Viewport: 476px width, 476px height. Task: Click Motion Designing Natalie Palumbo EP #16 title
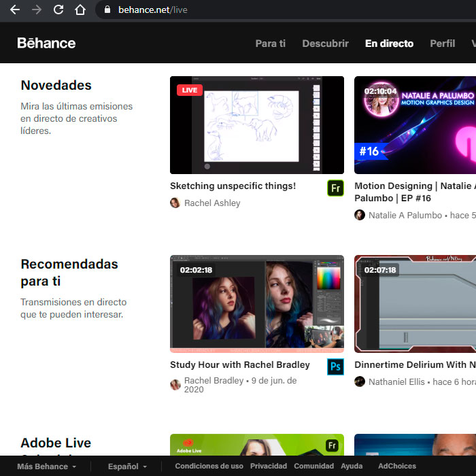click(x=415, y=192)
